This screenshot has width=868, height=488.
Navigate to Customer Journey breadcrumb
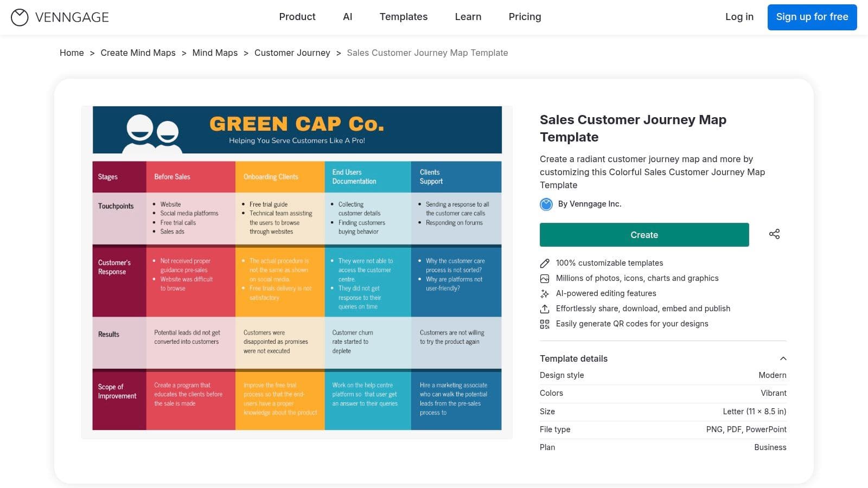pyautogui.click(x=292, y=53)
